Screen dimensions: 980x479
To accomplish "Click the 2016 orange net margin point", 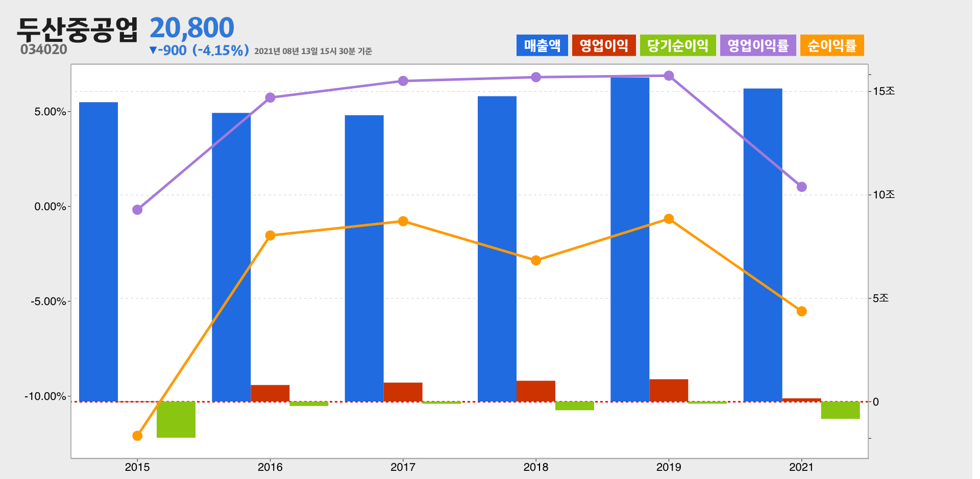I will 271,235.
